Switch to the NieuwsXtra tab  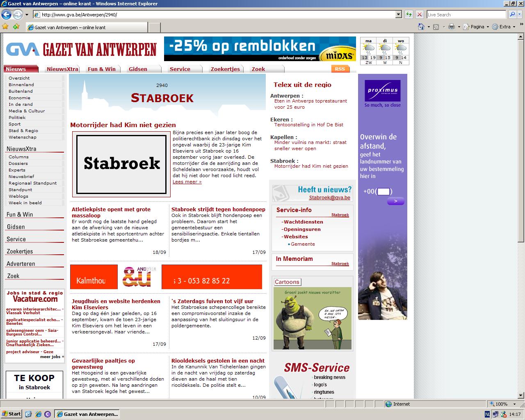tap(63, 69)
